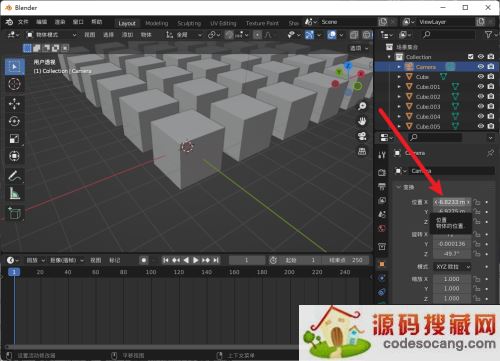500x361 pixels.
Task: Select the Scale tool
Action: tap(14, 139)
